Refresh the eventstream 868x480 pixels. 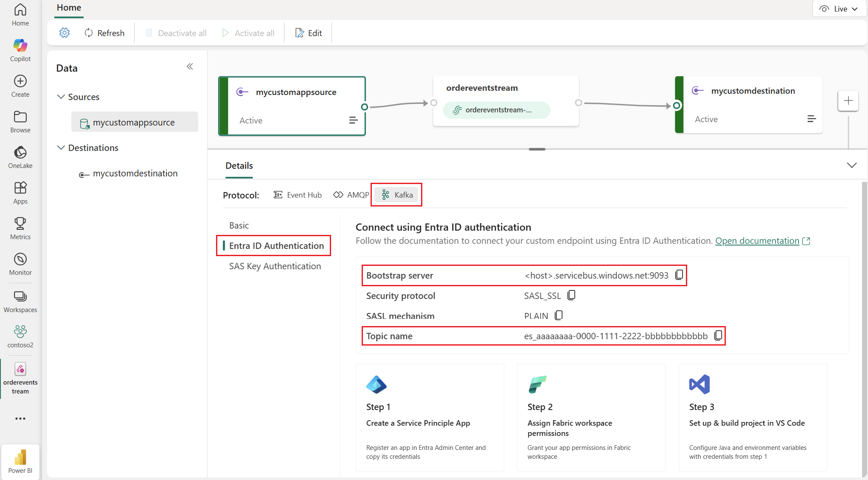pos(104,33)
